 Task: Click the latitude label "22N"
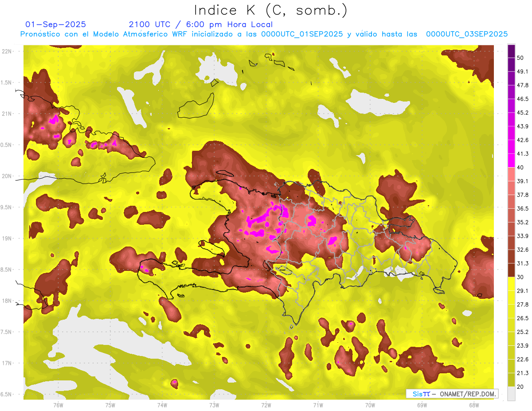(x=7, y=51)
